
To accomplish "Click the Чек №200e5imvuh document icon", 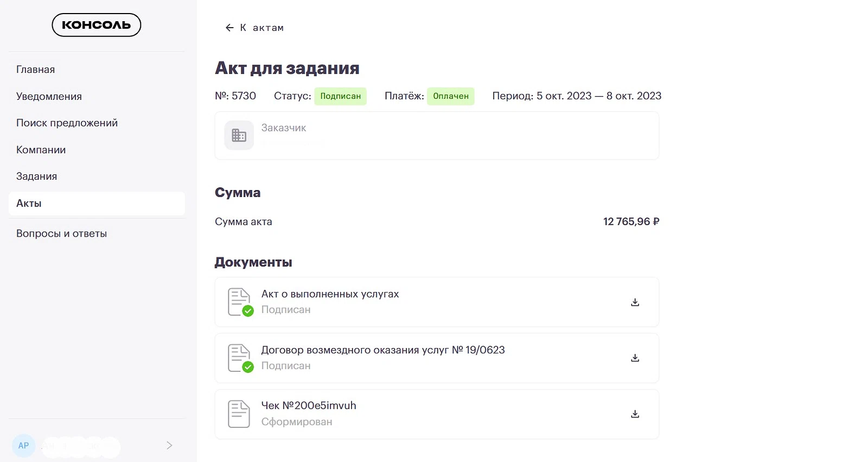I will click(239, 414).
